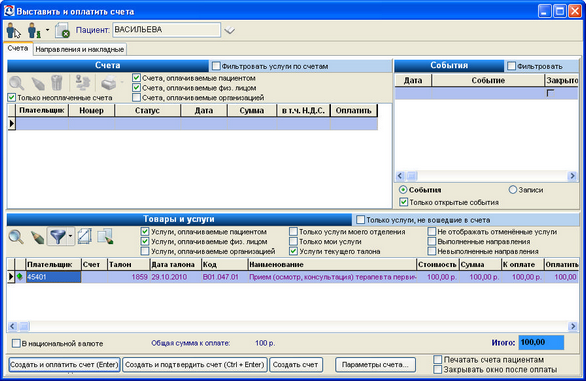
Task: Enable Не отображать отменённые услуги checkbox
Action: pos(432,232)
